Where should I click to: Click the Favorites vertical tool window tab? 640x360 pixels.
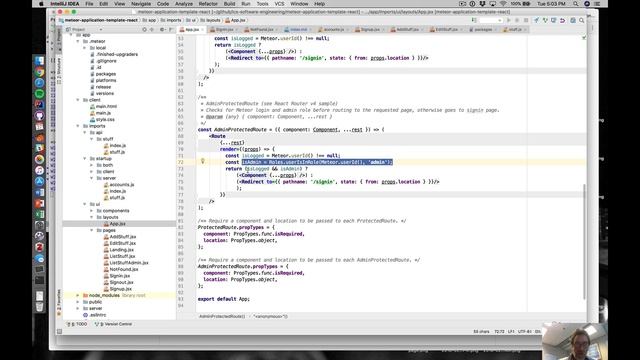pyautogui.click(x=59, y=302)
